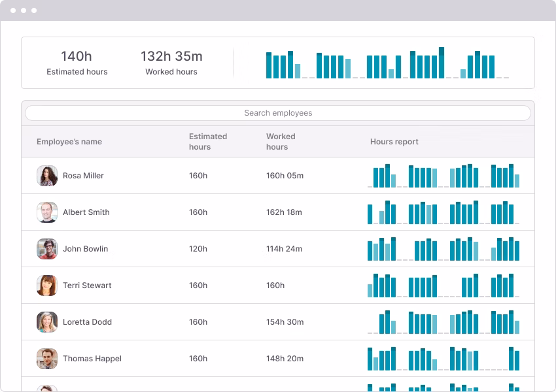Viewport: 556px width, 392px height.
Task: Open Loretta Dodd's profile picture
Action: click(46, 322)
